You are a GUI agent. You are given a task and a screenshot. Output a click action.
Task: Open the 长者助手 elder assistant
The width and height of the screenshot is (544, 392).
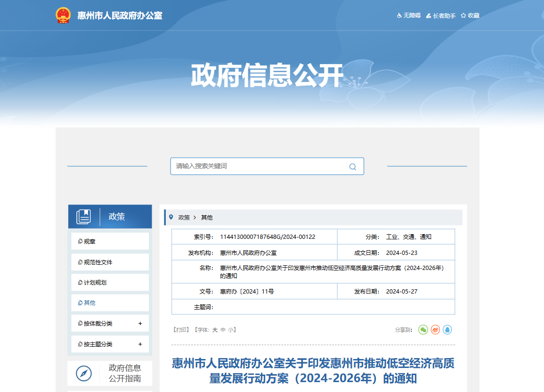[427, 15]
